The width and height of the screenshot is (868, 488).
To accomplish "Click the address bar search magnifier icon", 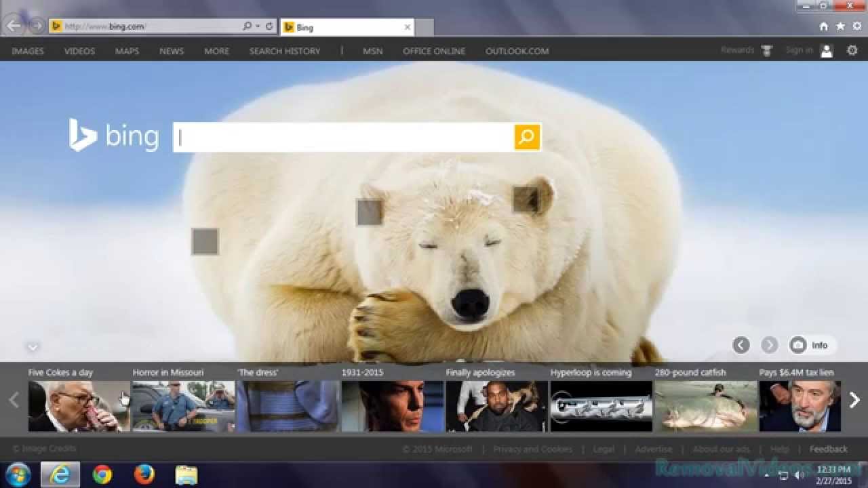I will 248,26.
